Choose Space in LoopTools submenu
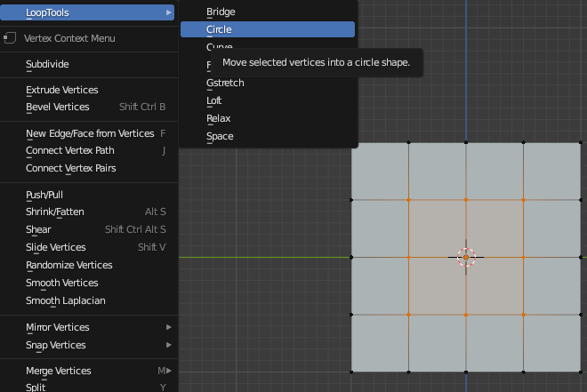587x392 pixels. (268, 136)
